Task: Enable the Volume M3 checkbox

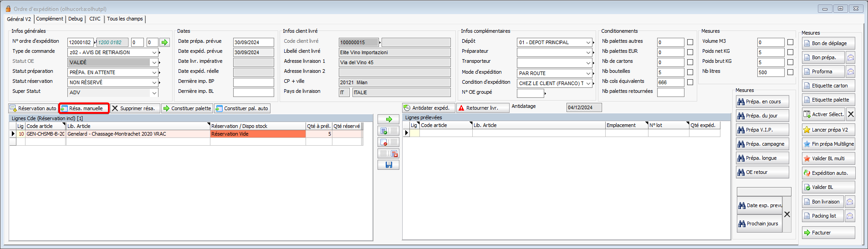Action: 790,42
